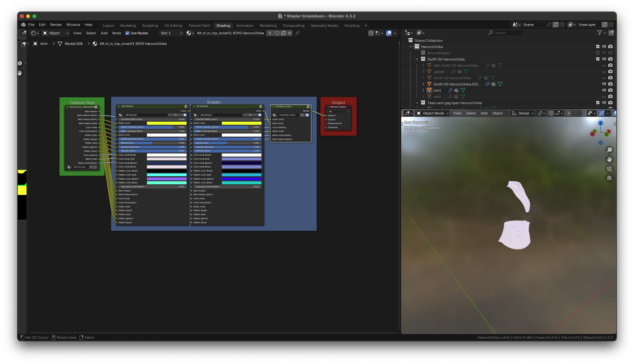Enable the Bone Widgets collection checkbox
The width and height of the screenshot is (634, 364).
coord(598,53)
